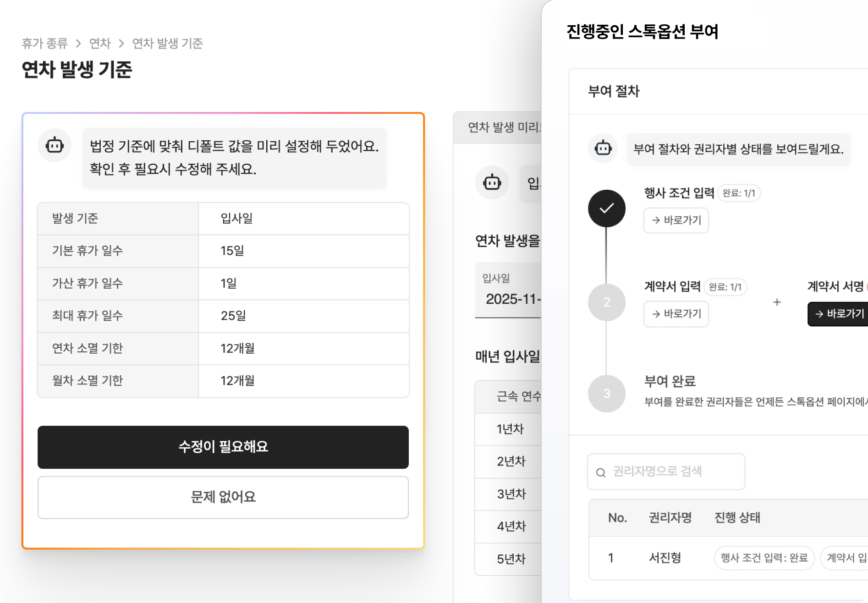Viewport: 868px width, 603px height.
Task: Click the 완료: 1/1 progress badge on 행사 조건 입력
Action: point(739,193)
